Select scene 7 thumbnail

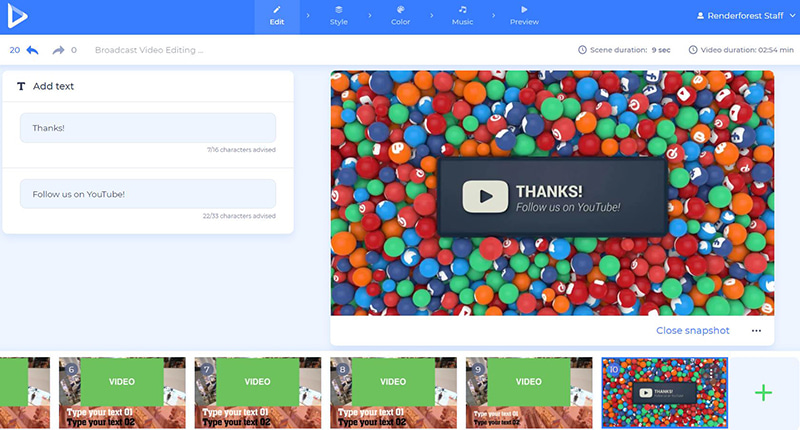[258, 393]
